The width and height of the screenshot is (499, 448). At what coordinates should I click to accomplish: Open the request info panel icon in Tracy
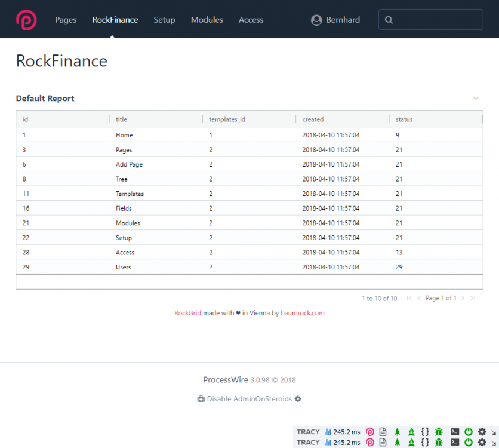point(384,432)
